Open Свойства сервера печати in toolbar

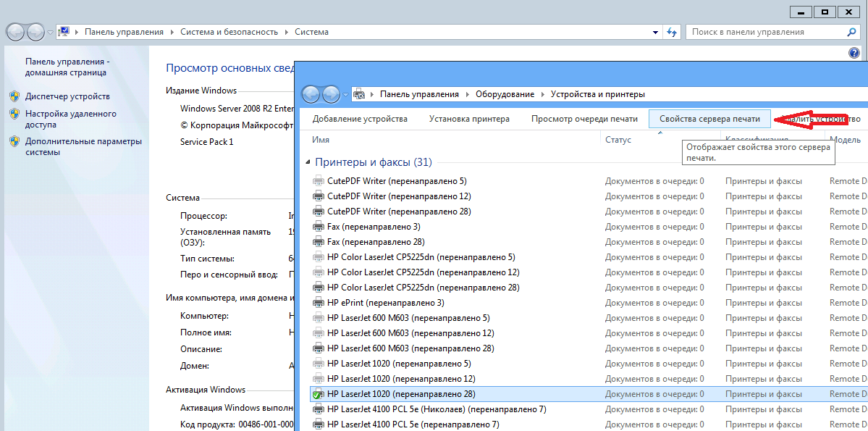709,119
